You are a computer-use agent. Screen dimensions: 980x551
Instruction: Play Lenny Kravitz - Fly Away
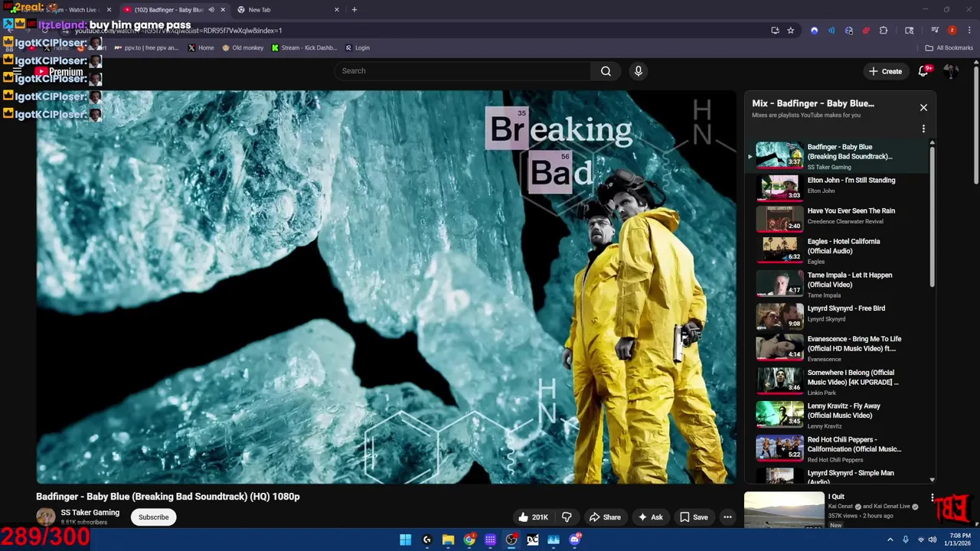coord(838,416)
